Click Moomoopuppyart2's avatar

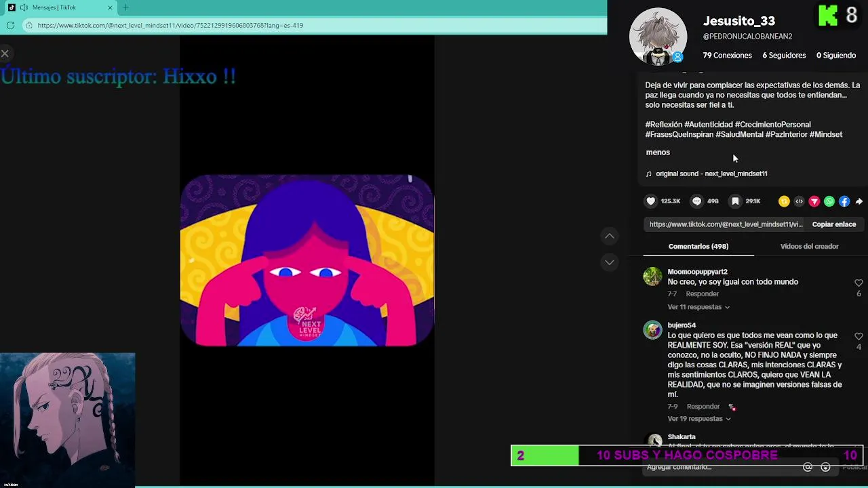652,277
